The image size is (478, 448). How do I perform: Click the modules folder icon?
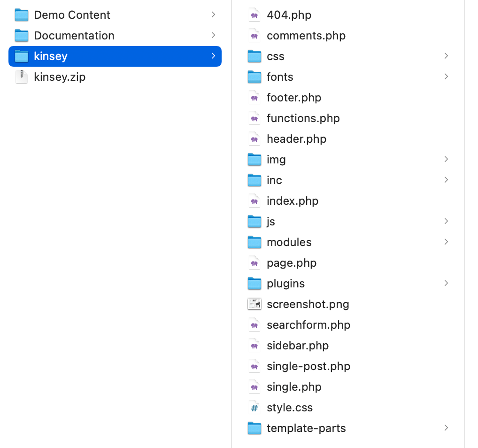pyautogui.click(x=254, y=242)
